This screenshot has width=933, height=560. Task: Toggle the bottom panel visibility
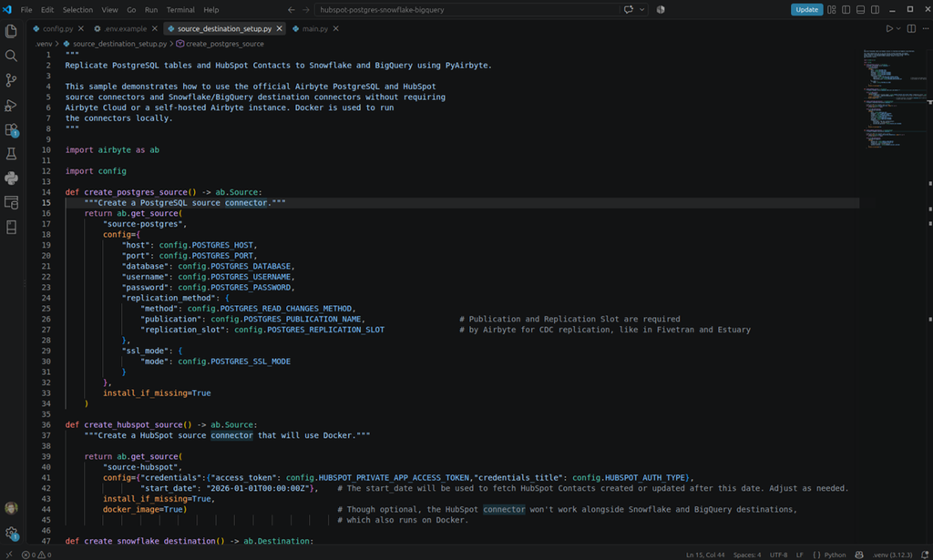tap(860, 9)
